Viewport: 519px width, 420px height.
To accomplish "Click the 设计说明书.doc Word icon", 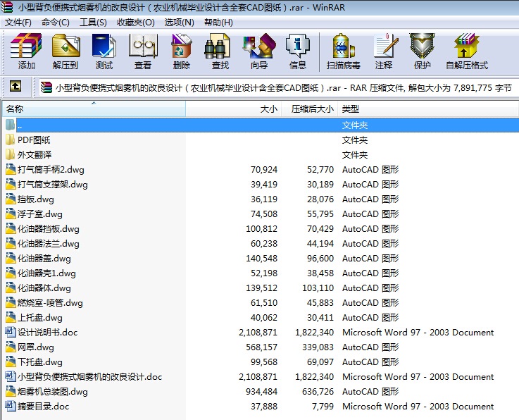I will pos(11,332).
